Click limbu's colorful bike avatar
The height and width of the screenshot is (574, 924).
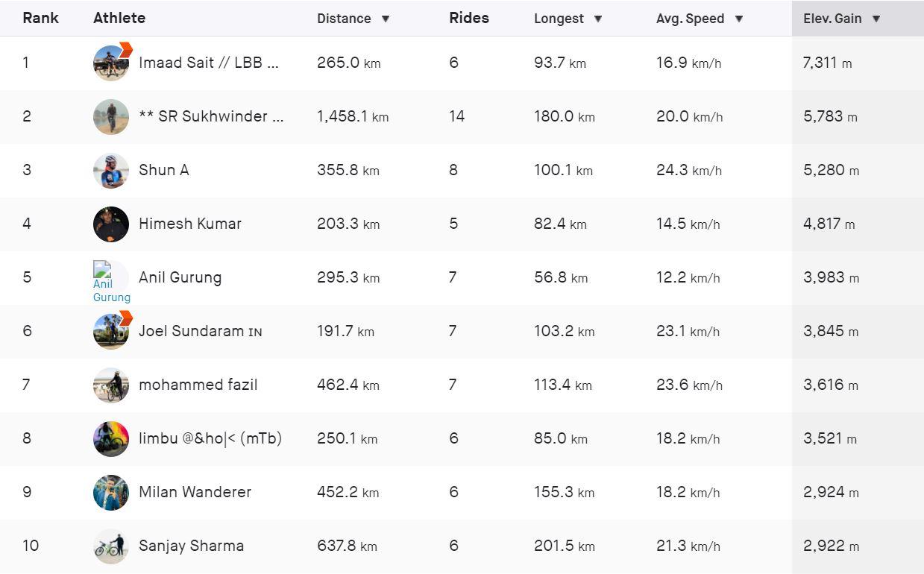(111, 439)
